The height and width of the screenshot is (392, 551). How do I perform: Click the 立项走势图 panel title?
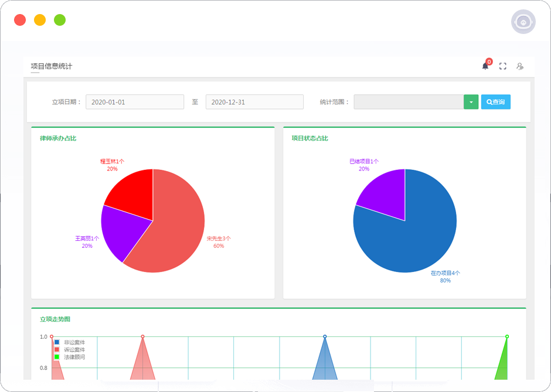(x=55, y=319)
